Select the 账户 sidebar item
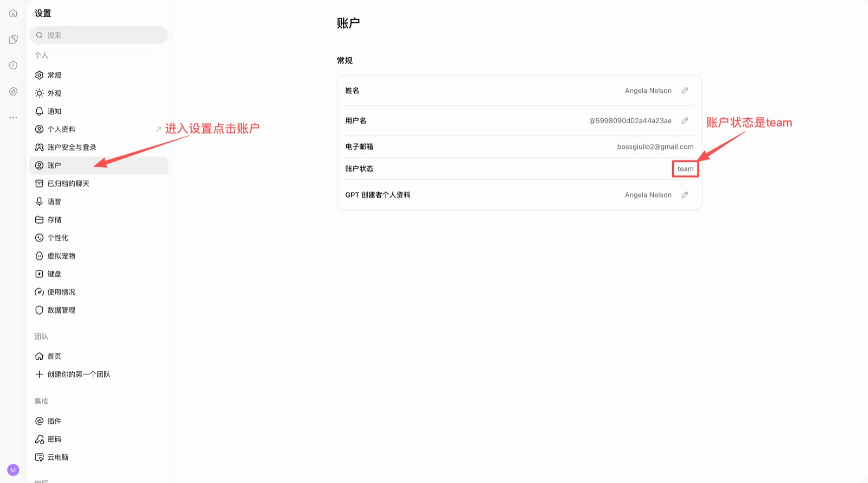 click(x=99, y=166)
